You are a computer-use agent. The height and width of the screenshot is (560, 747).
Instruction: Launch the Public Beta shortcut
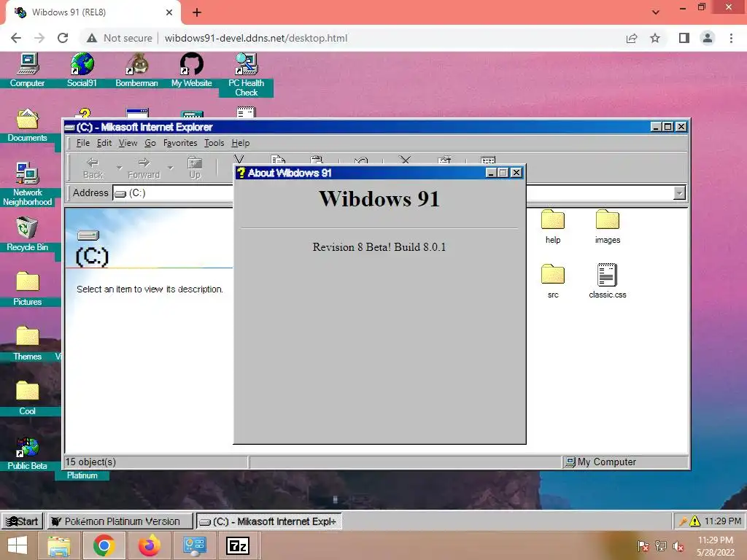point(27,454)
